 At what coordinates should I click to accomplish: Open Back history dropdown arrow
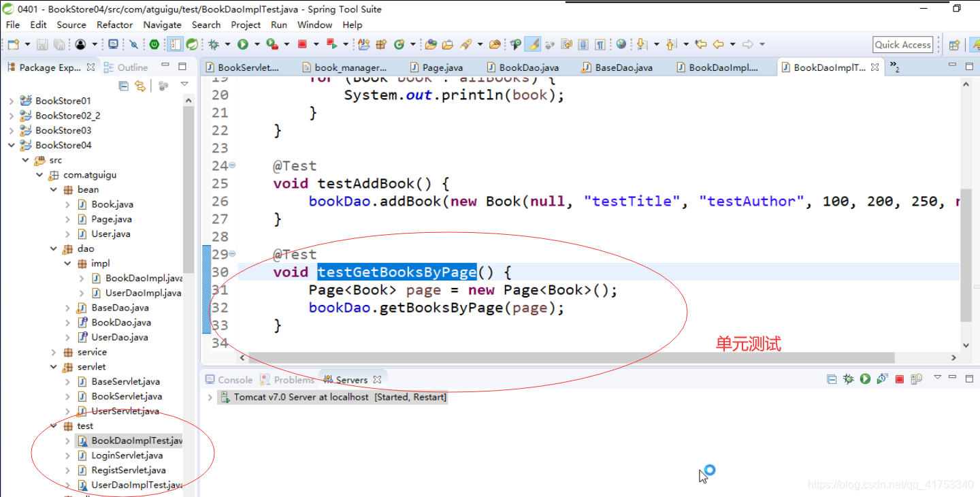coord(732,44)
